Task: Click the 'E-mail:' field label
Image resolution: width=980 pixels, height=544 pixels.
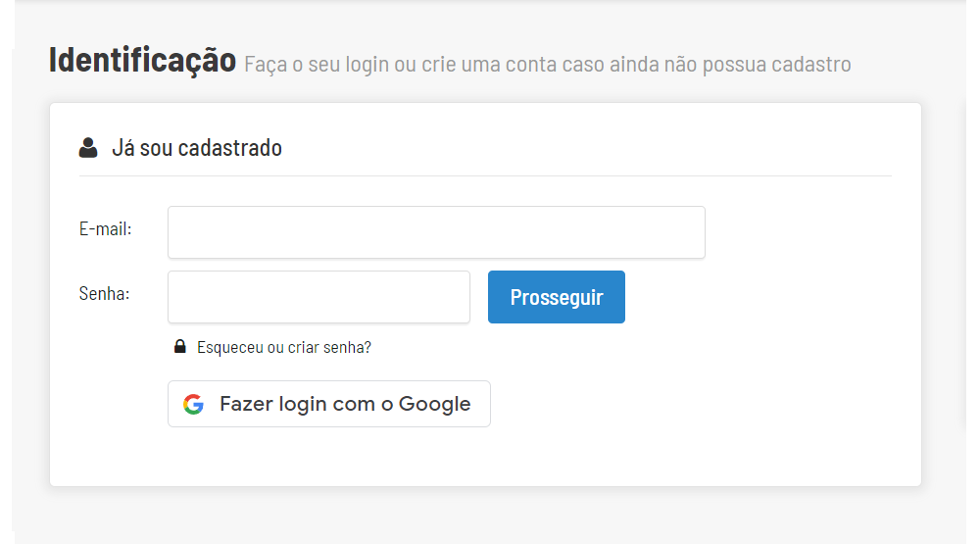Action: click(105, 228)
